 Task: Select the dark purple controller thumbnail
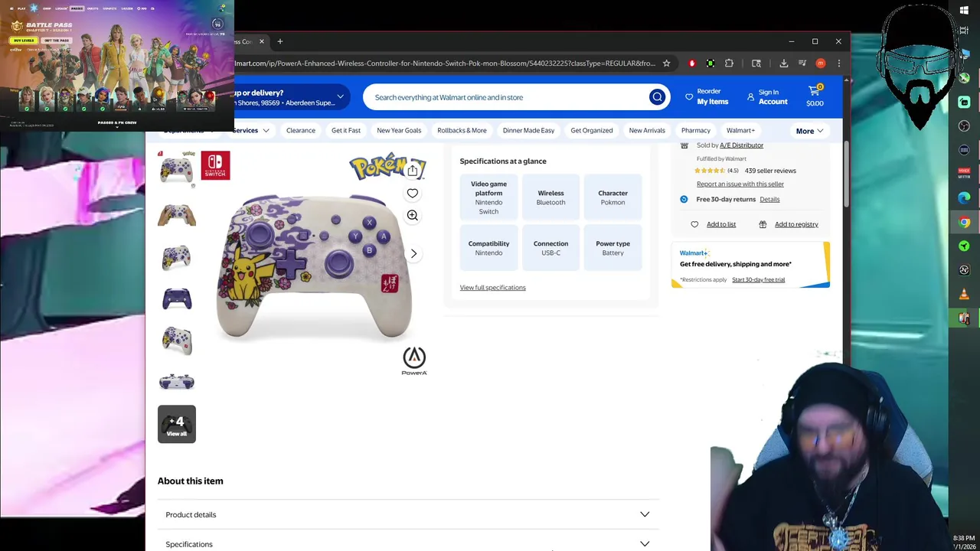[x=177, y=298]
